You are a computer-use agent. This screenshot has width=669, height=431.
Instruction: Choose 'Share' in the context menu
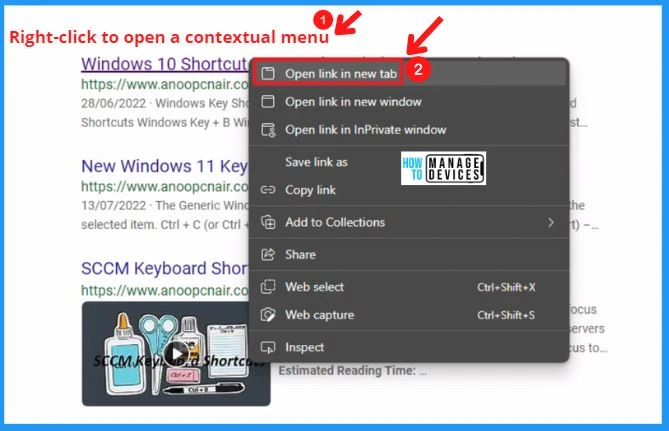click(409, 255)
